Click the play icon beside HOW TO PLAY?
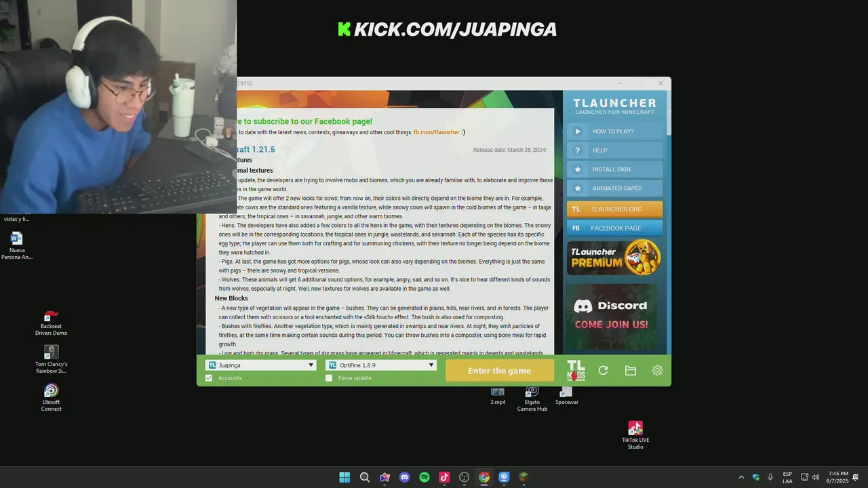 [578, 131]
